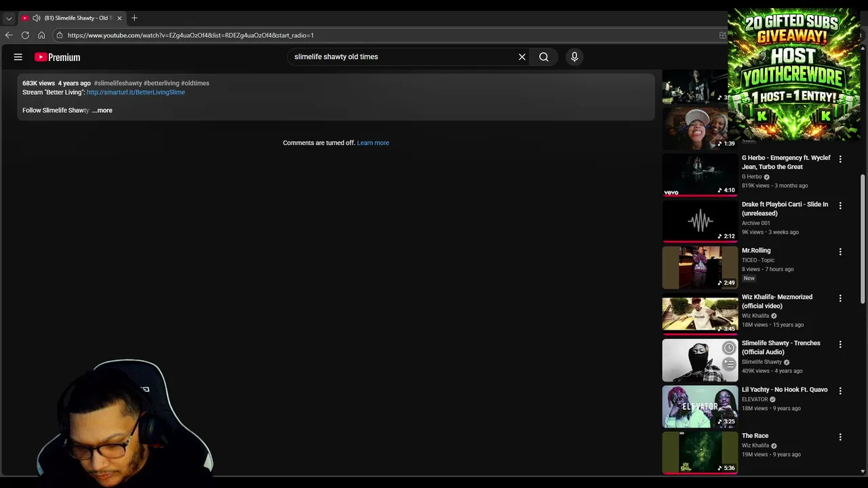Open the smarturl BetterLivingSlime link
This screenshot has height=488, width=868.
click(136, 92)
